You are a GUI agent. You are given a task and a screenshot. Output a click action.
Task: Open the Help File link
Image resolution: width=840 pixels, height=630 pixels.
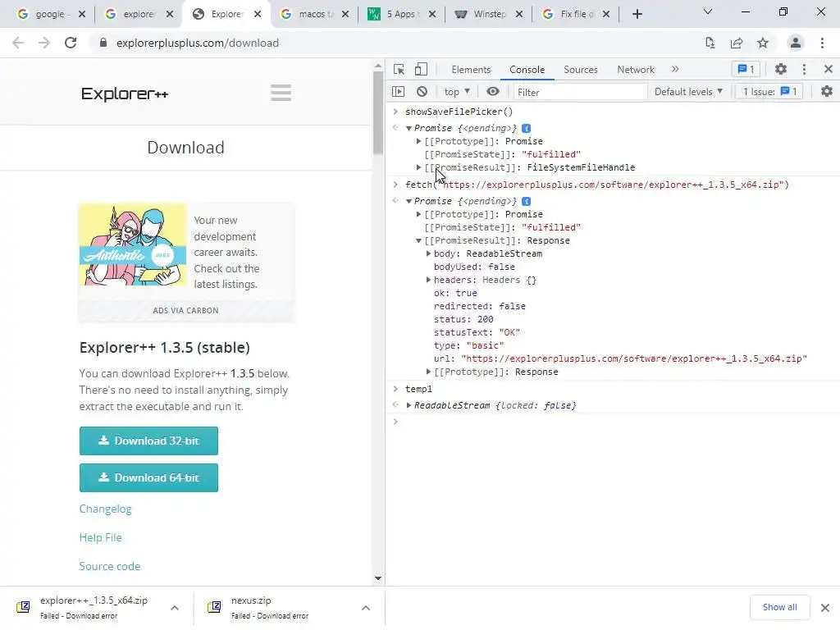(x=101, y=537)
